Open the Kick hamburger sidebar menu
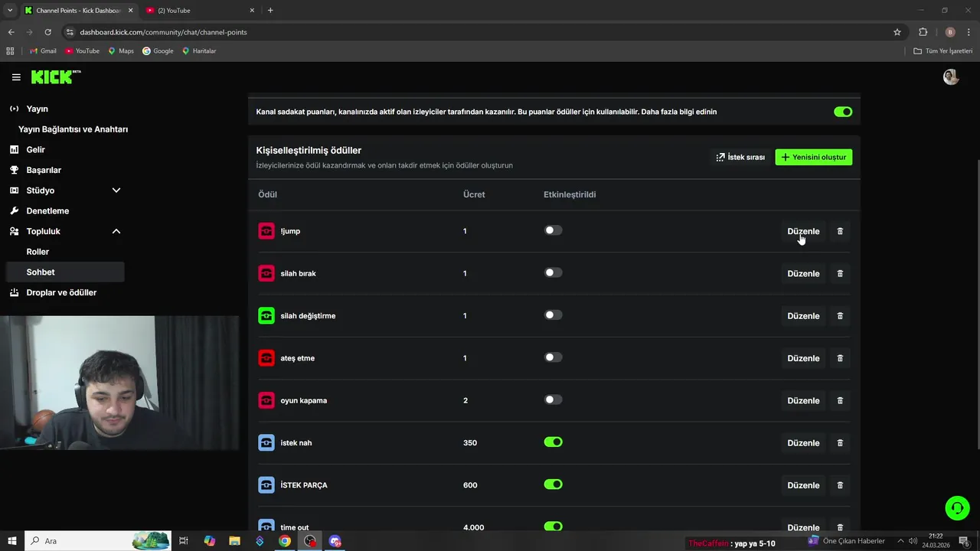The width and height of the screenshot is (980, 551). tap(16, 77)
